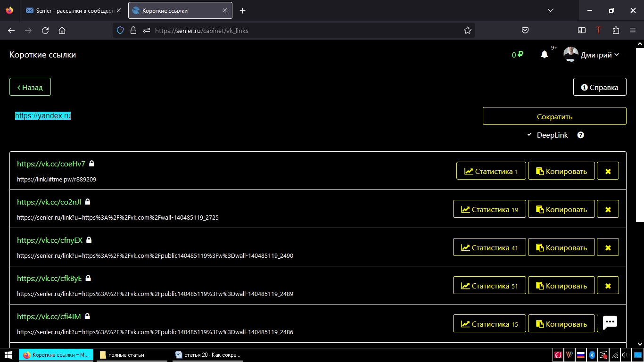Image resolution: width=644 pixels, height=362 pixels.
Task: Click the site security padlock icon
Action: pos(133,30)
